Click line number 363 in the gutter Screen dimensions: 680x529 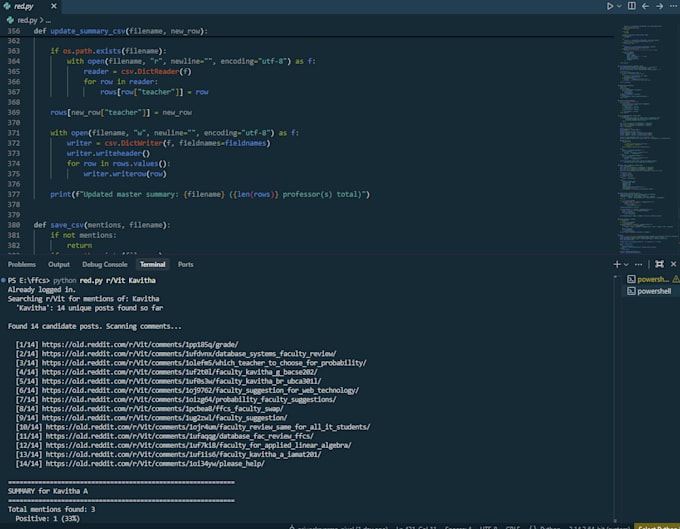[x=14, y=51]
